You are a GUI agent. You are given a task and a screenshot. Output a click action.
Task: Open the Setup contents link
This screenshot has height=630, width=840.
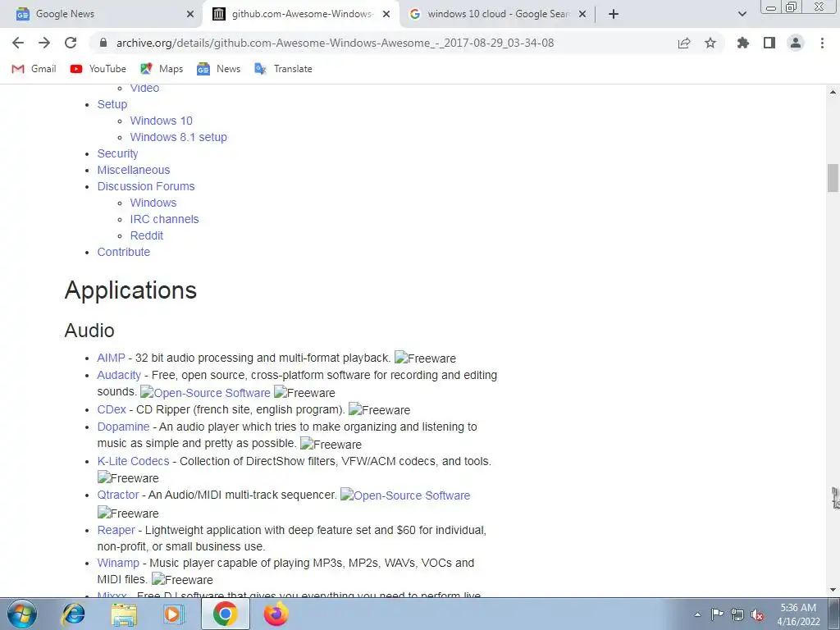112,104
